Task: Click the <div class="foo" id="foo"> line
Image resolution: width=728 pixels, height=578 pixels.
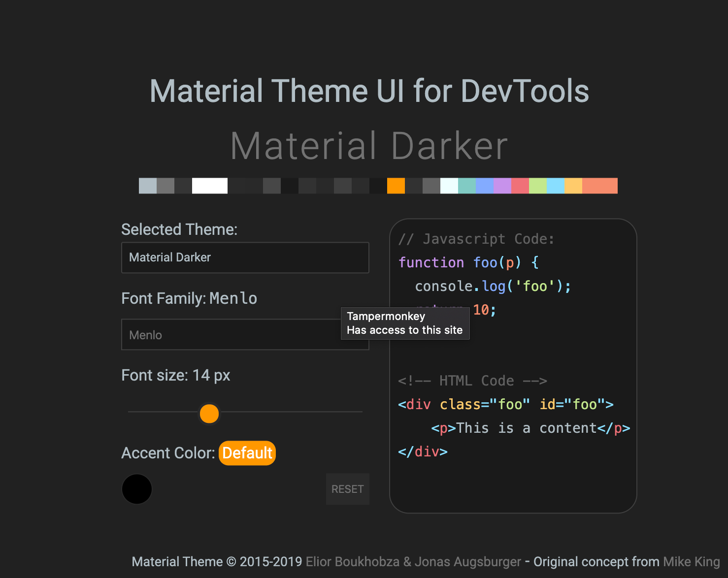Action: tap(506, 404)
